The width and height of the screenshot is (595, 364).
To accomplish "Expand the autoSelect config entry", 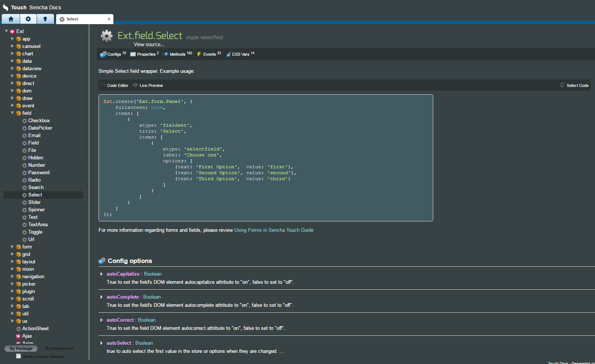I will coord(101,343).
